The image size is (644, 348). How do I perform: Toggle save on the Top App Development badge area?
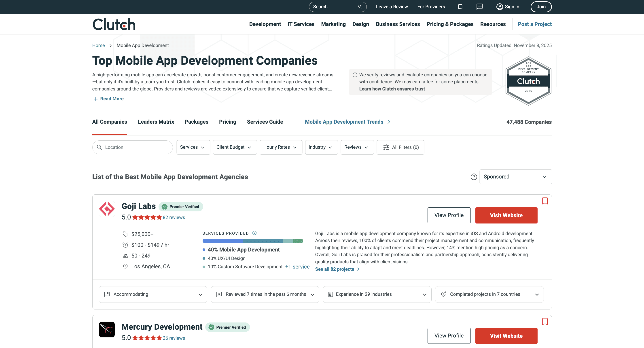528,81
